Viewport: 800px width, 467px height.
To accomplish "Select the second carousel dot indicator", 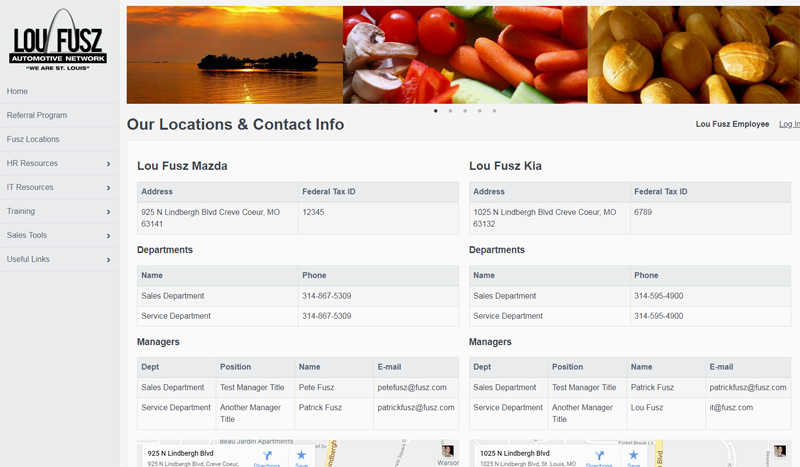I will point(451,111).
